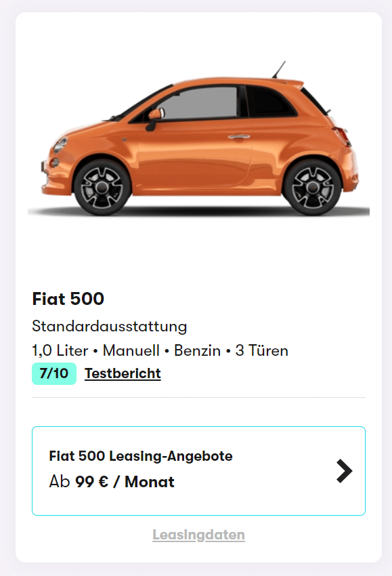392x576 pixels.
Task: Click the 'Manuell' gearbox spec text
Action: point(131,350)
